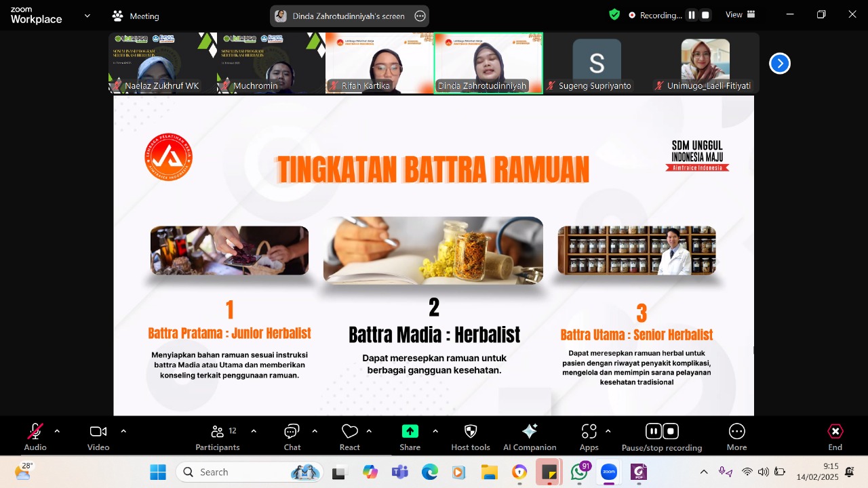The width and height of the screenshot is (868, 488).
Task: Open Task View on the taskbar
Action: (x=340, y=472)
